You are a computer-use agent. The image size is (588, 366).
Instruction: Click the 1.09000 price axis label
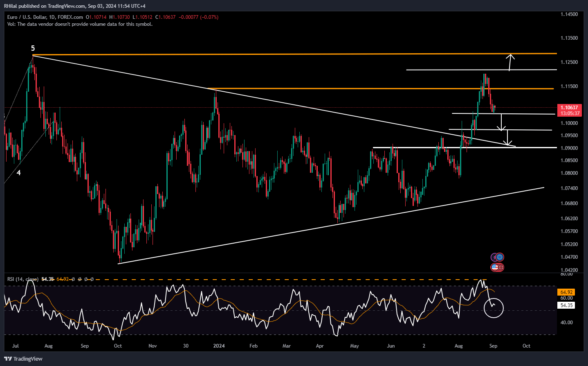pyautogui.click(x=569, y=148)
